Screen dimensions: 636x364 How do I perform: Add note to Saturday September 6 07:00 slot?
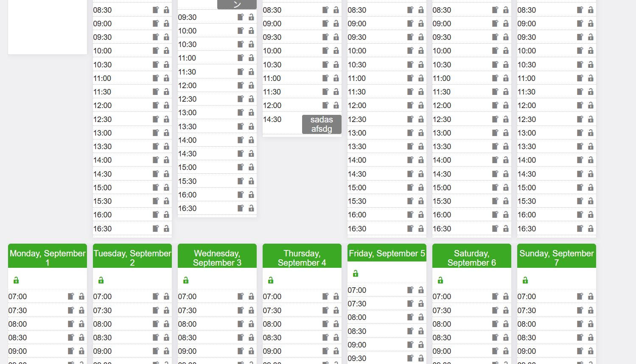point(495,297)
